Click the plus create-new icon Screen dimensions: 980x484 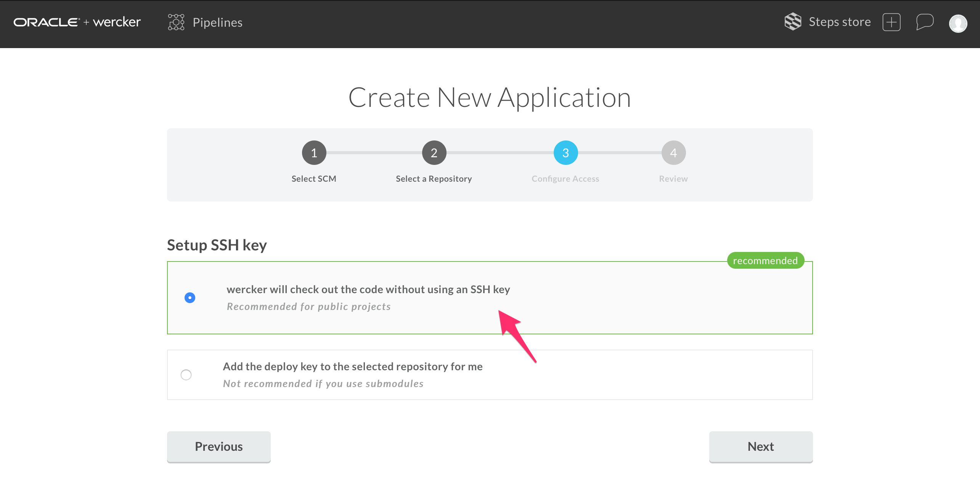tap(891, 22)
